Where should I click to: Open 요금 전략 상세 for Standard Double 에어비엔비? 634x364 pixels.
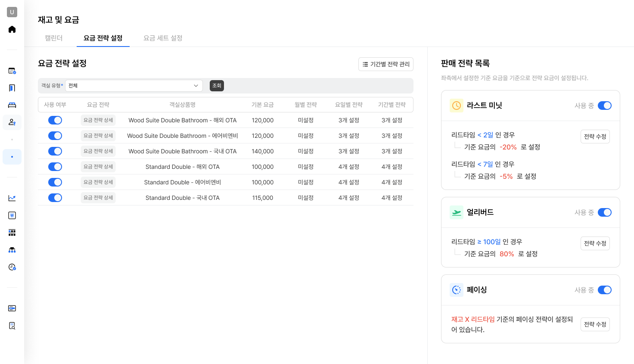click(98, 182)
